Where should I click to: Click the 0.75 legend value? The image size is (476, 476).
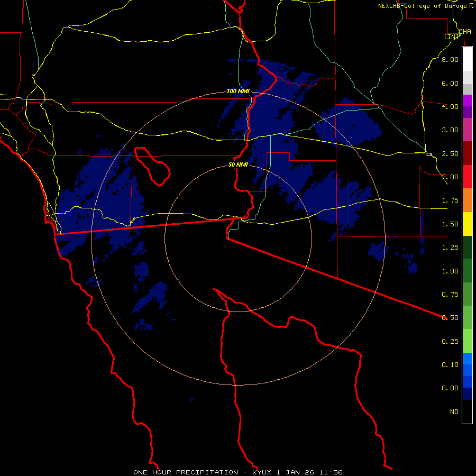click(450, 295)
